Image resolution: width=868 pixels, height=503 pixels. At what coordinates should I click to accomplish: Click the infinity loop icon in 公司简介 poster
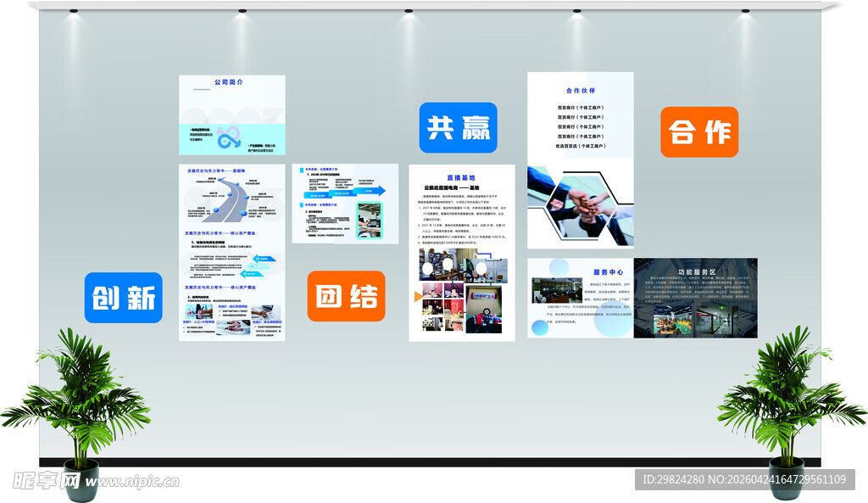(227, 137)
